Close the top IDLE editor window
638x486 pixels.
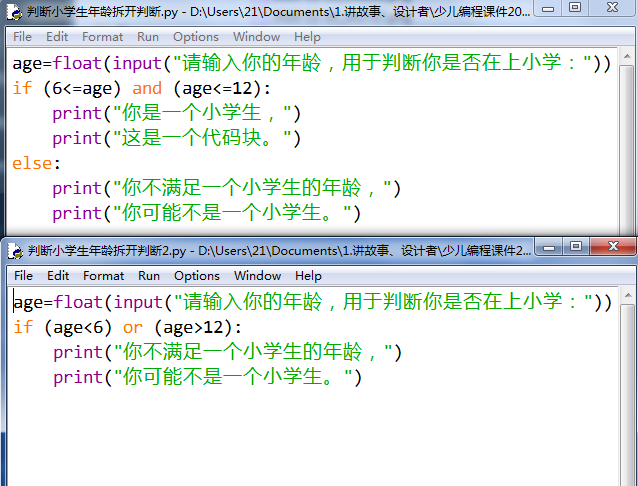pyautogui.click(x=612, y=8)
